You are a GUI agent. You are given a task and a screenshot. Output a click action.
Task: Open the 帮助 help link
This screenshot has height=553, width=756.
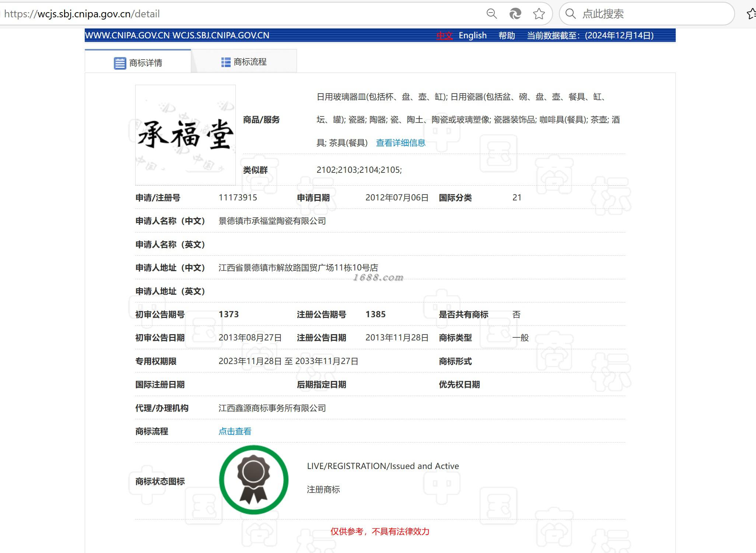(507, 35)
